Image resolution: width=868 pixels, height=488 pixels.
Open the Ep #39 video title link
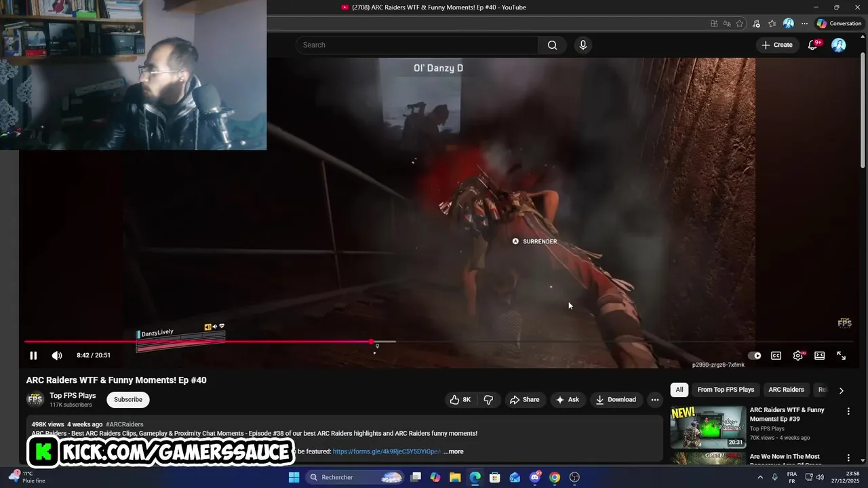coord(787,414)
